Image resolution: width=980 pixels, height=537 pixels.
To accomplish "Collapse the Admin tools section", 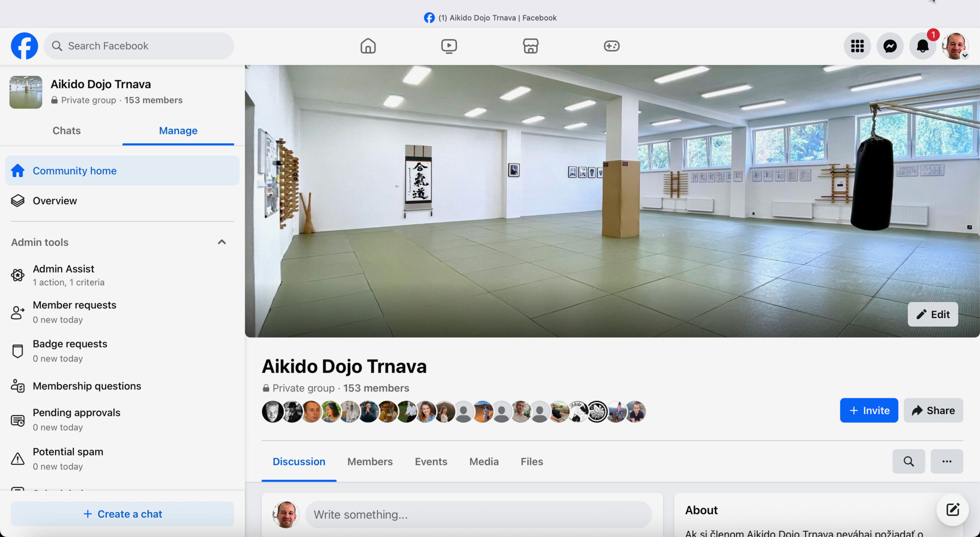I will [x=222, y=242].
